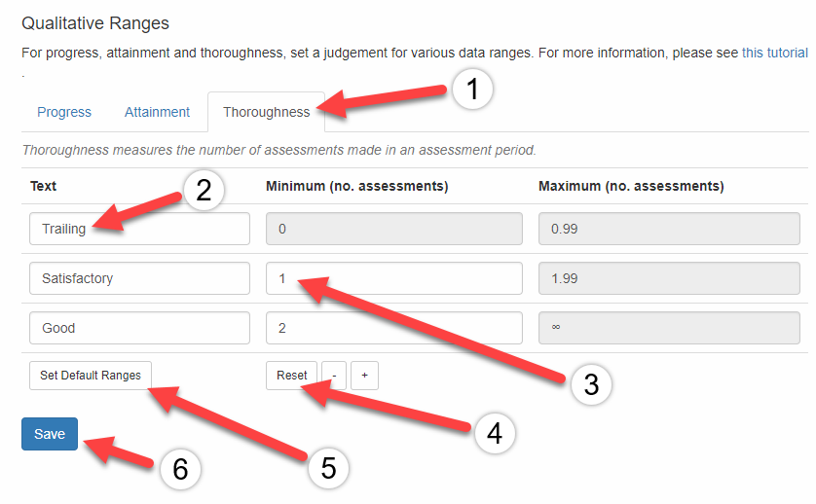Add a range with plus button
The image size is (816, 504).
click(364, 376)
